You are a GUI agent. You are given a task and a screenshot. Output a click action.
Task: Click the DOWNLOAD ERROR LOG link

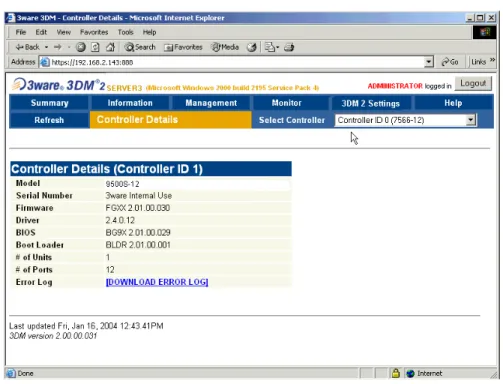(x=157, y=282)
